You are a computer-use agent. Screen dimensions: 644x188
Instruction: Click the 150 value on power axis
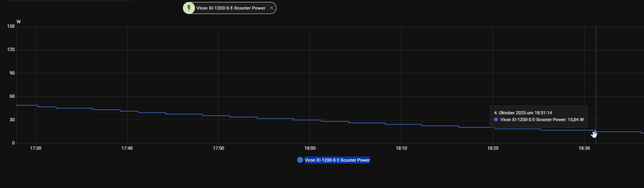11,26
